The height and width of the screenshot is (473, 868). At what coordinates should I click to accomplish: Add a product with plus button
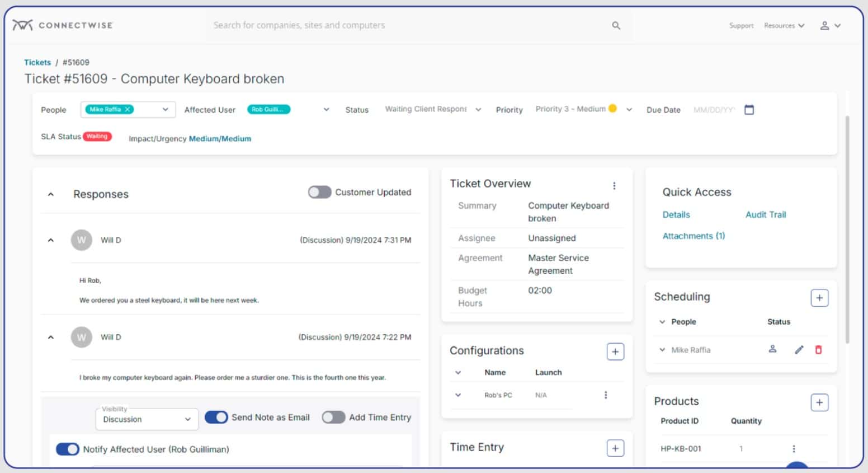pos(819,402)
